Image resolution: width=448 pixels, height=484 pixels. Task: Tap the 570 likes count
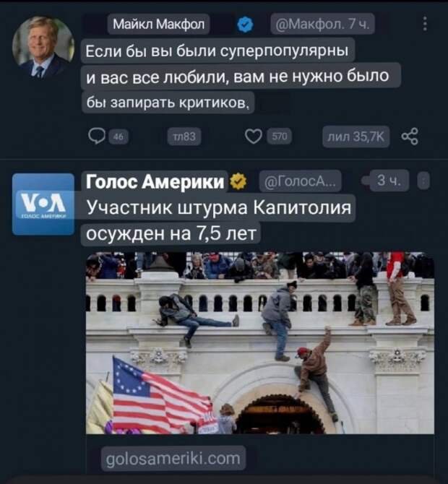coord(280,136)
